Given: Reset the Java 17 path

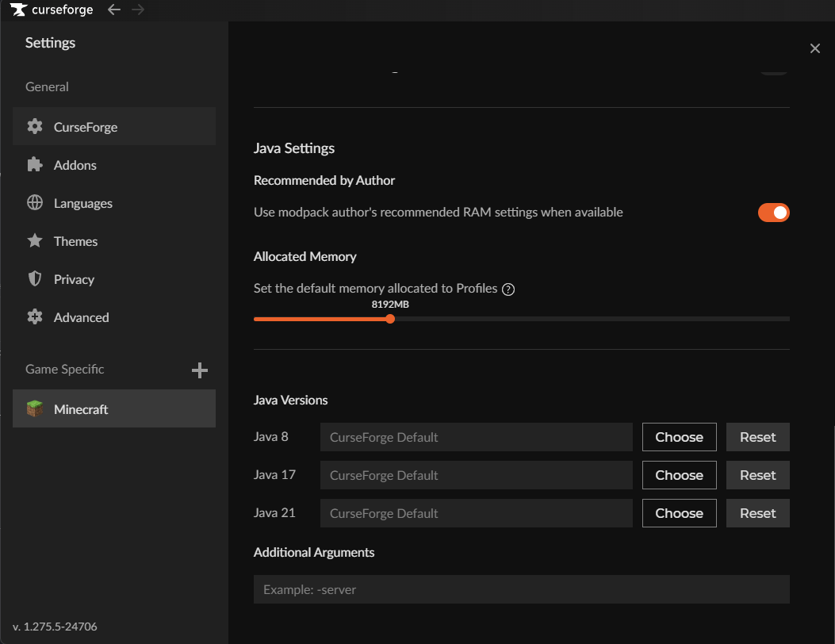Looking at the screenshot, I should tap(758, 475).
